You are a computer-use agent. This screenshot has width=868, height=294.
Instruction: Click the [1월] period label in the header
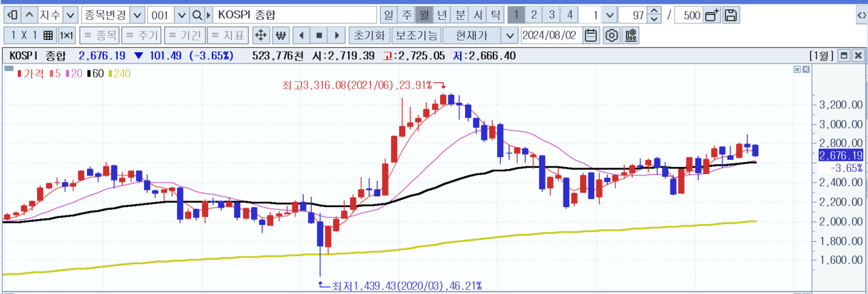822,55
